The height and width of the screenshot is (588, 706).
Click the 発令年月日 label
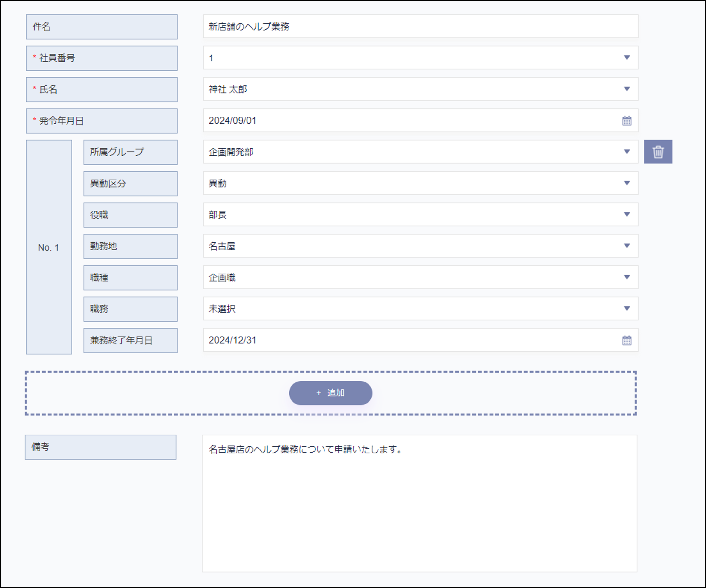pyautogui.click(x=102, y=121)
